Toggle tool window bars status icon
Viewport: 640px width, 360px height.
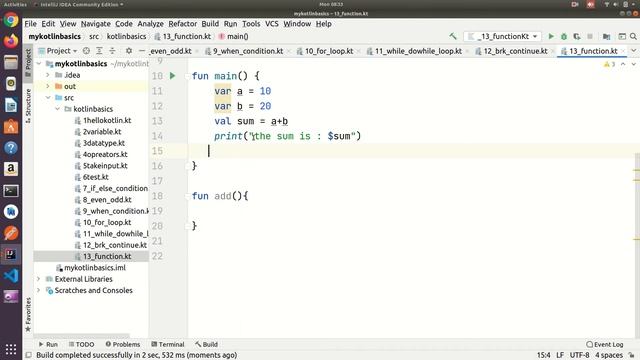[29, 355]
